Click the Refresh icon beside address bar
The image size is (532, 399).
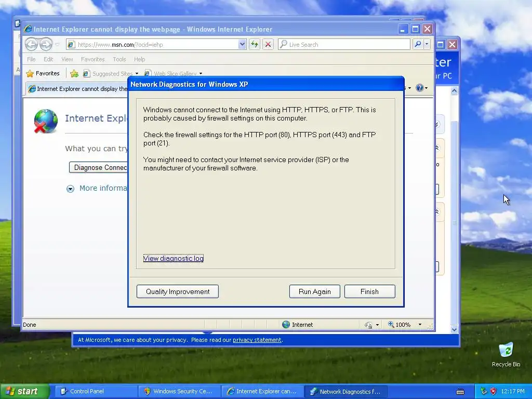[x=255, y=44]
